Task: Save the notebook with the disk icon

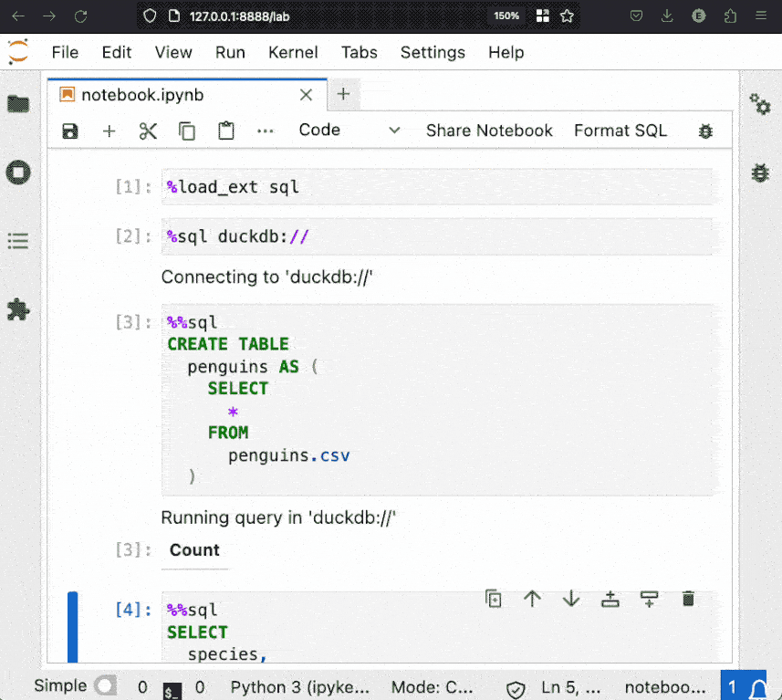Action: [70, 131]
